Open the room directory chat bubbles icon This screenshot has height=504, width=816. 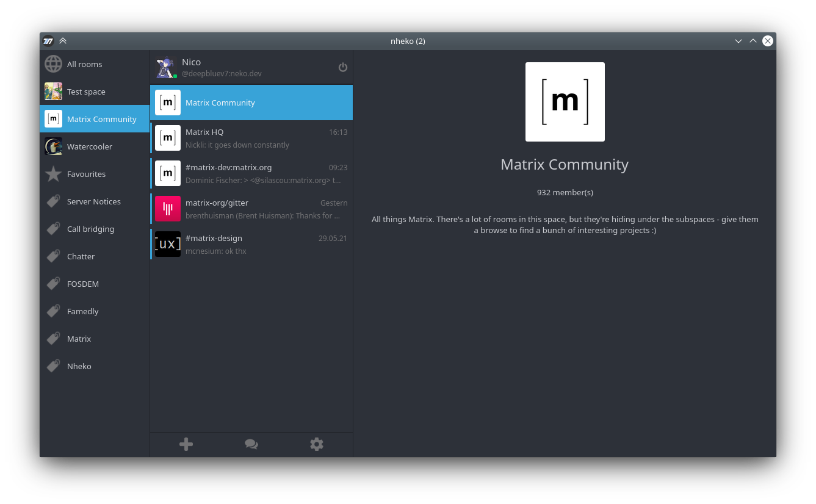pos(251,444)
